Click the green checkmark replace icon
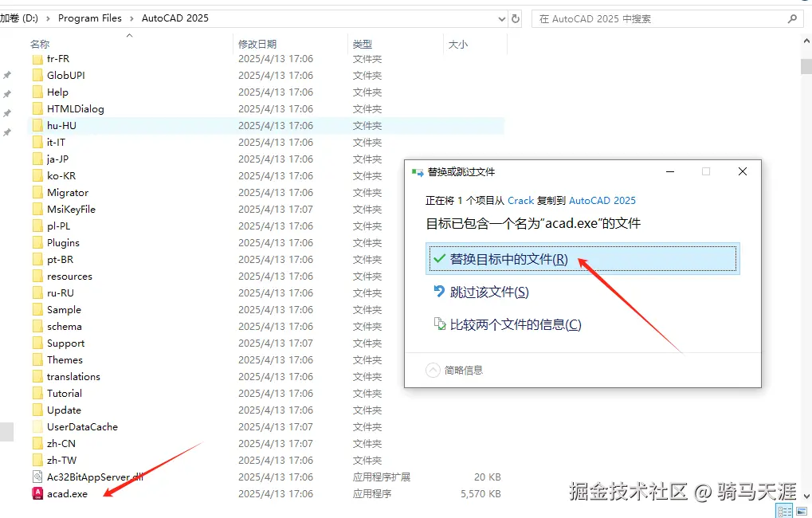The image size is (812, 518). [439, 258]
